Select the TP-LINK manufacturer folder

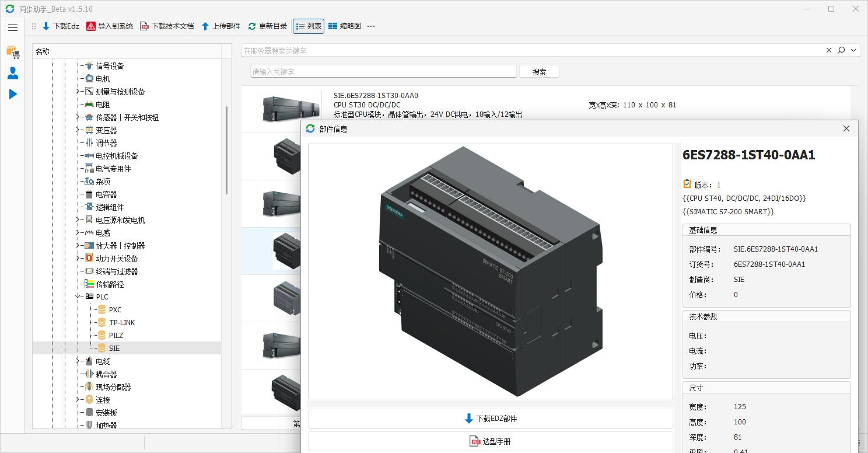click(x=121, y=323)
